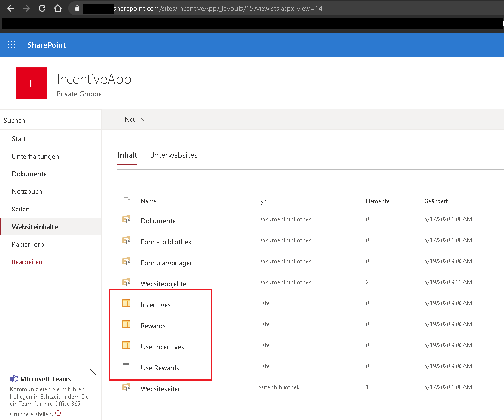Open the UserRewards list link
Screen dimensions: 504x420
[x=160, y=368]
